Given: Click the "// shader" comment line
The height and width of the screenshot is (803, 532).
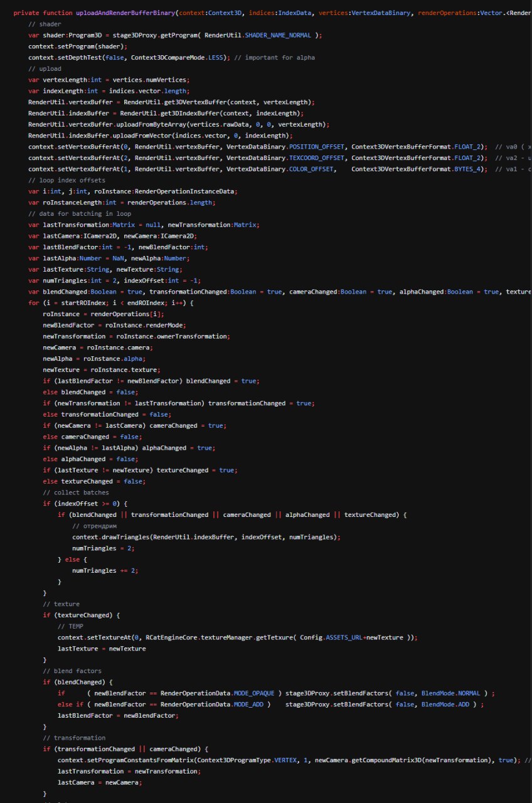Looking at the screenshot, I should (45, 24).
